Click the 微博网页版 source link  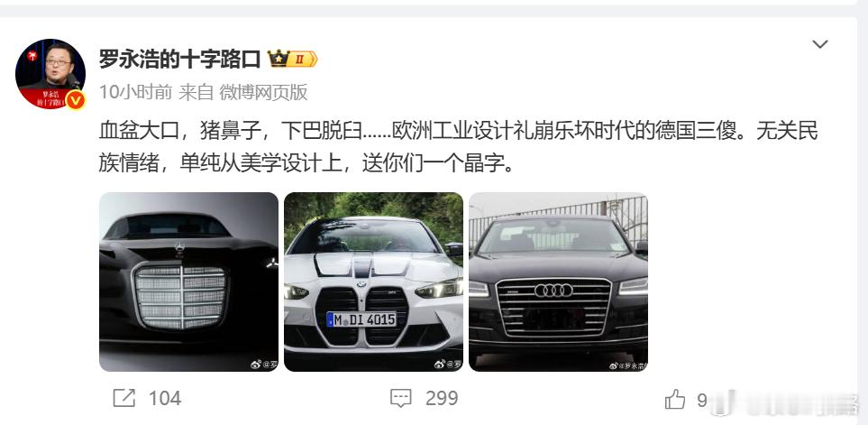(263, 92)
